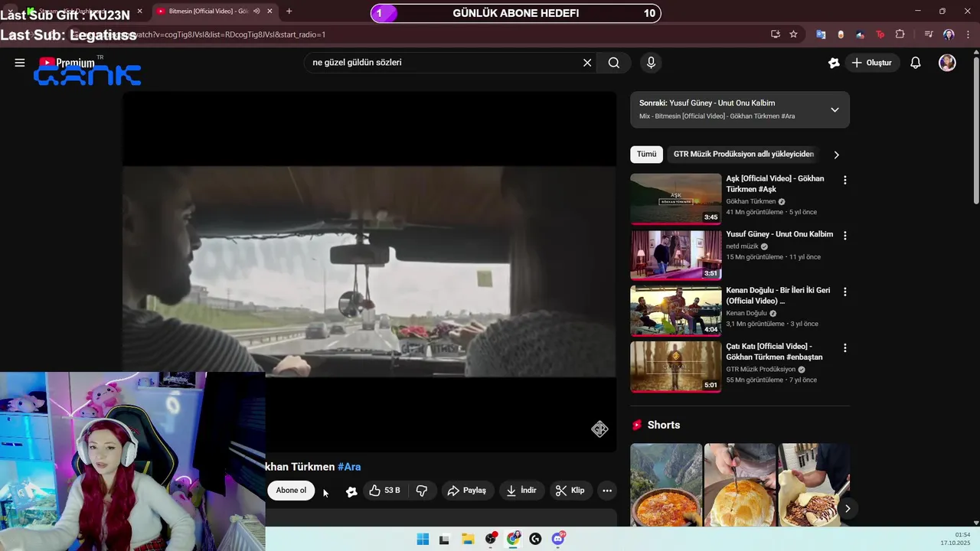The width and height of the screenshot is (980, 551).
Task: Switch to the Bitmesin [Official Video] tab
Action: [207, 11]
